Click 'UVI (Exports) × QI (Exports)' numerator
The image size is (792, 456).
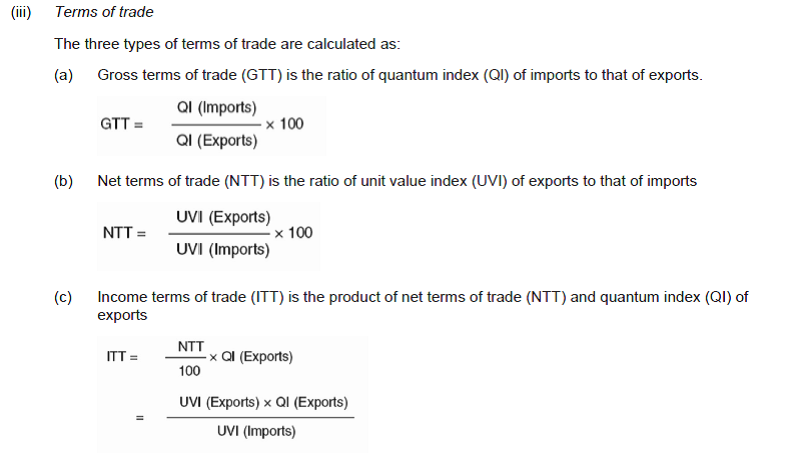pos(263,402)
